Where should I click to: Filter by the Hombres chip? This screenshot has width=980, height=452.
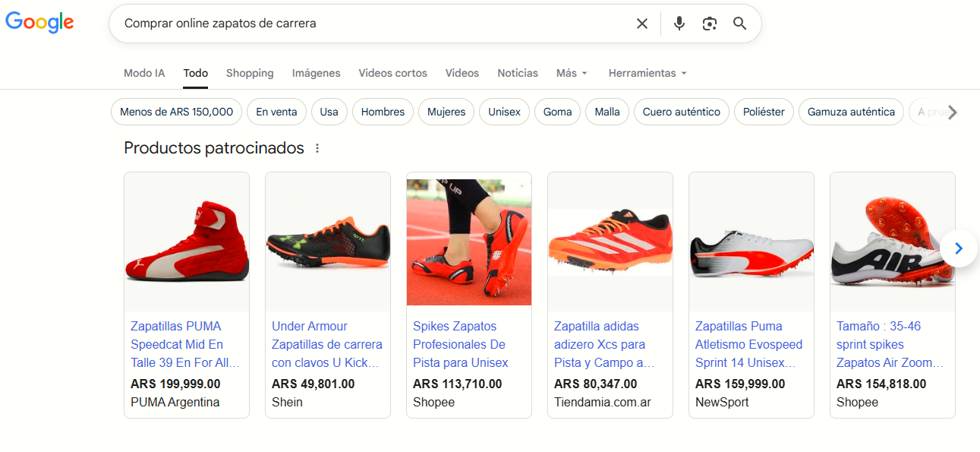tap(383, 112)
